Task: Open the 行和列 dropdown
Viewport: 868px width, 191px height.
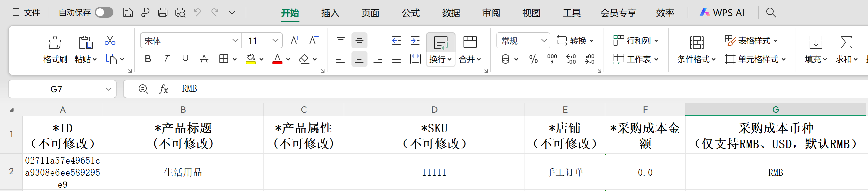Action: pos(636,41)
